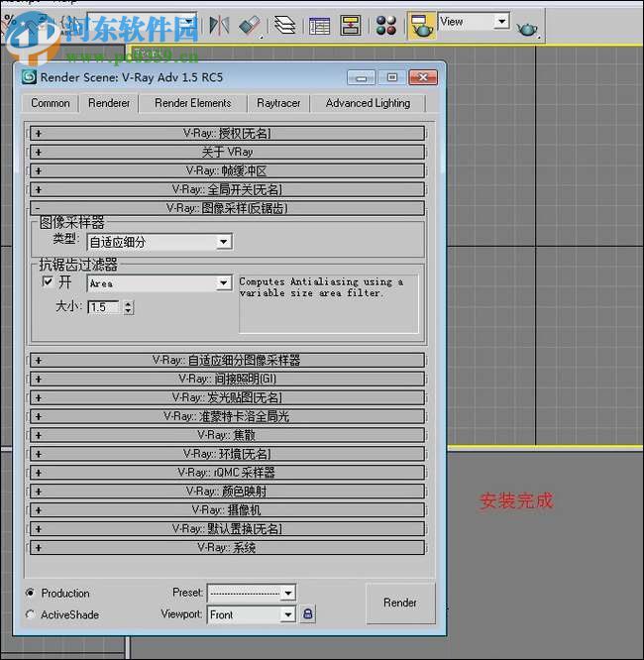
Task: Maximize the Render Scene dialog
Action: (392, 77)
